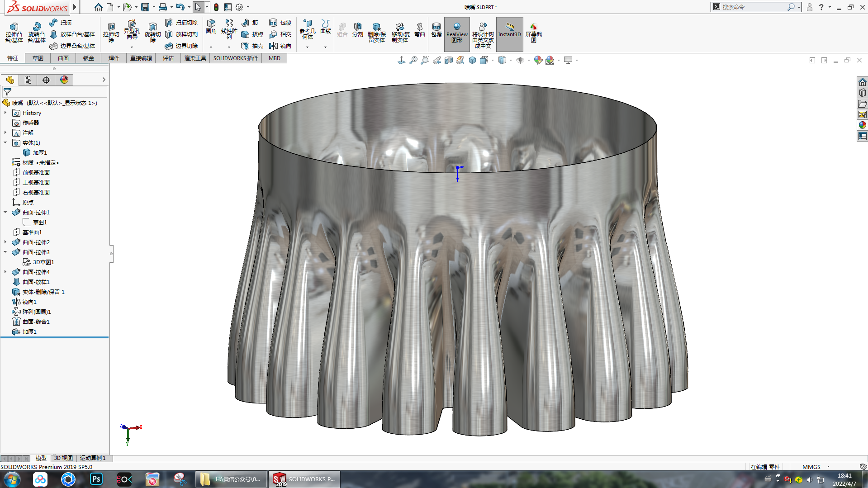The width and height of the screenshot is (868, 488).
Task: Select the 抽壳 shell tool
Action: pyautogui.click(x=252, y=46)
